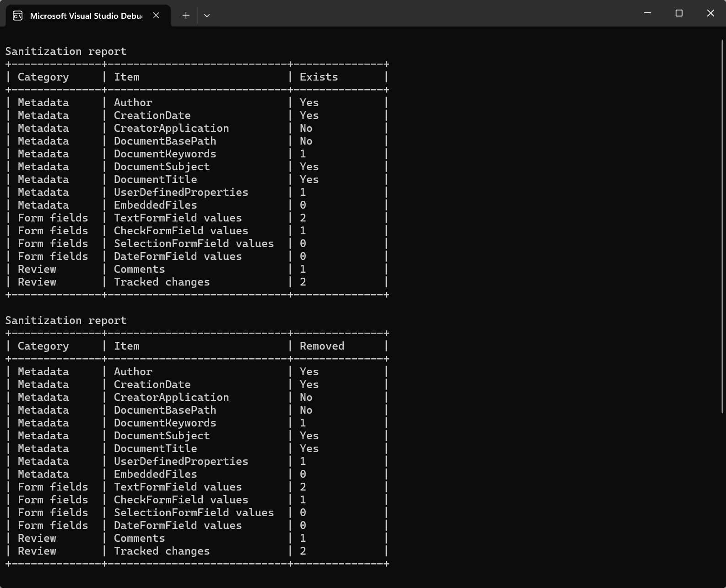Click 'DocumentSubject' in the Exists table
The height and width of the screenshot is (588, 726).
[x=162, y=167]
